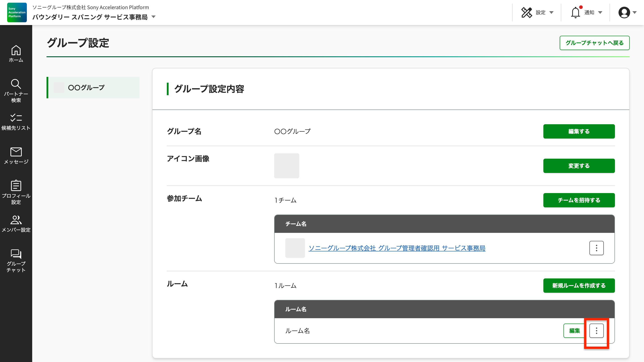644x362 pixels.
Task: Click the Home icon in sidebar
Action: 16,51
